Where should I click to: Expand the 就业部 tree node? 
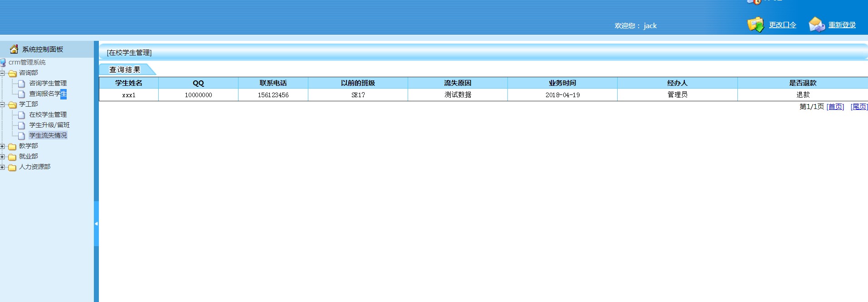coord(2,157)
